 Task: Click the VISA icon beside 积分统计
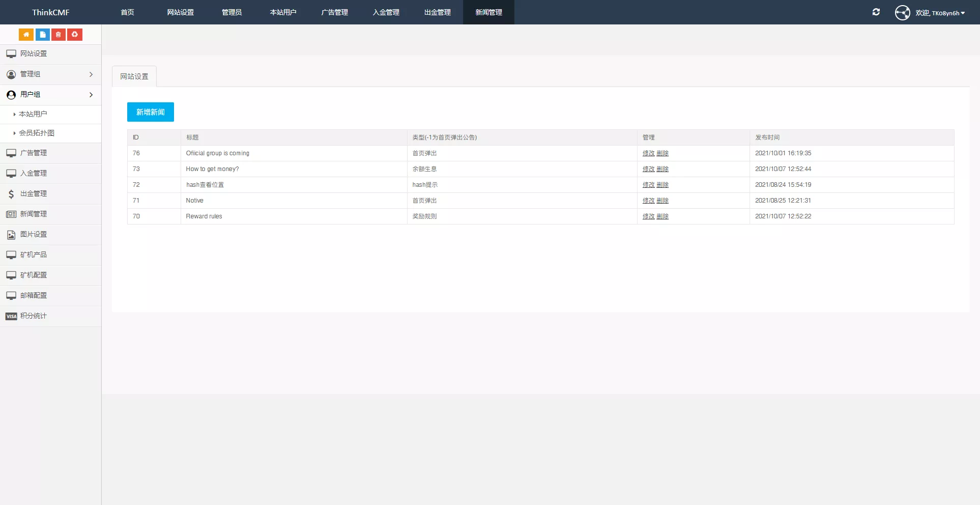[11, 316]
